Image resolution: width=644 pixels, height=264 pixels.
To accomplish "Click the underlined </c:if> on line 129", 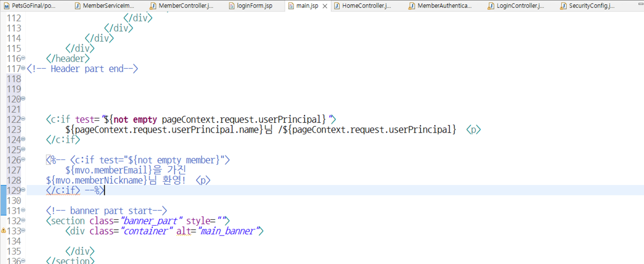I will click(x=63, y=191).
